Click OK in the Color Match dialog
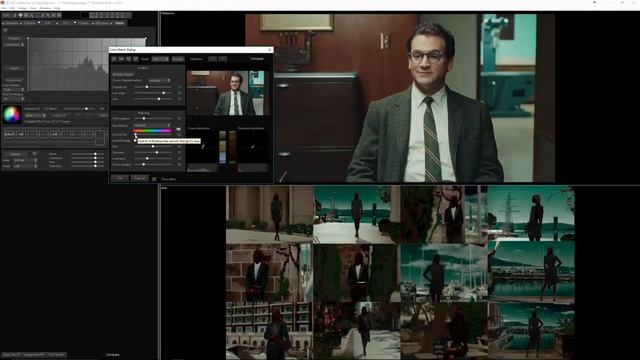The image size is (640, 360). point(120,178)
